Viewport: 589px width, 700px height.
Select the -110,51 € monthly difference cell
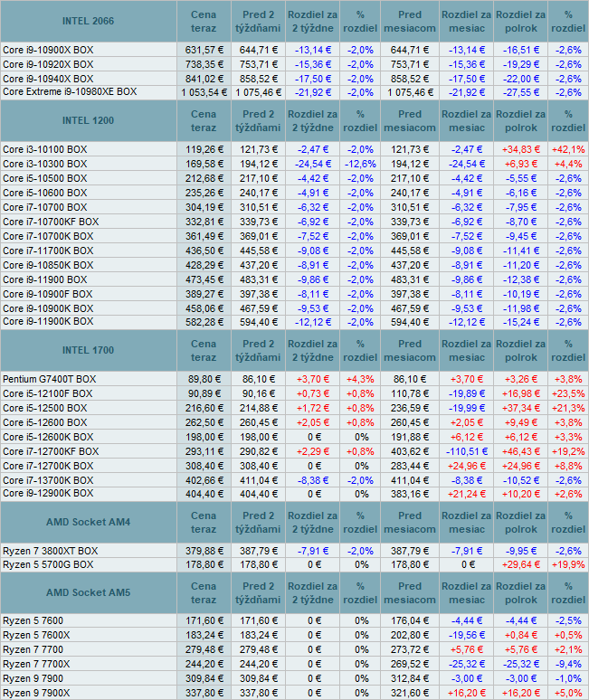pyautogui.click(x=466, y=450)
